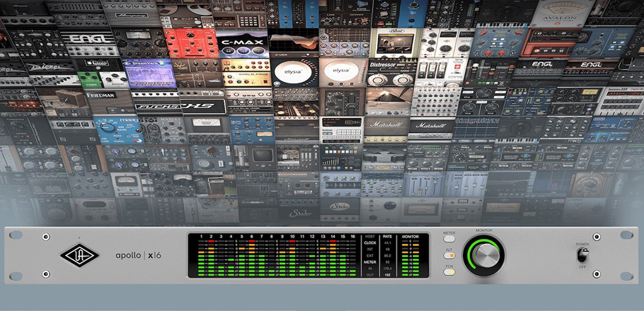This screenshot has height=311, width=644.
Task: Click channel 1 level meter
Action: 201,258
